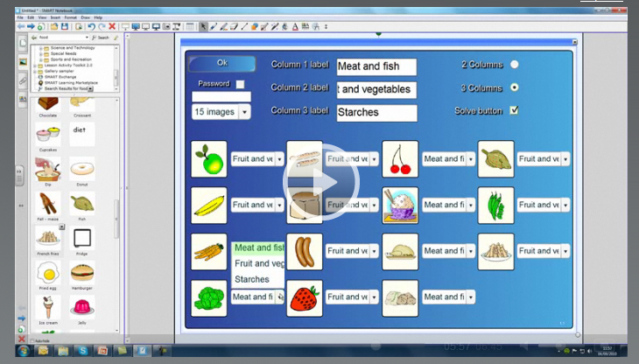This screenshot has height=364, width=639.
Task: Click the Column 1 label text field
Action: (x=376, y=66)
